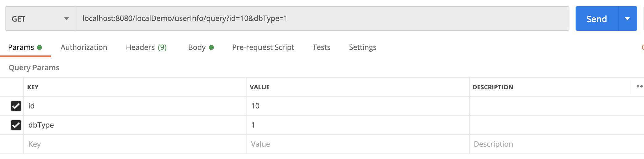Edit the id parameter key cell

[x=134, y=106]
